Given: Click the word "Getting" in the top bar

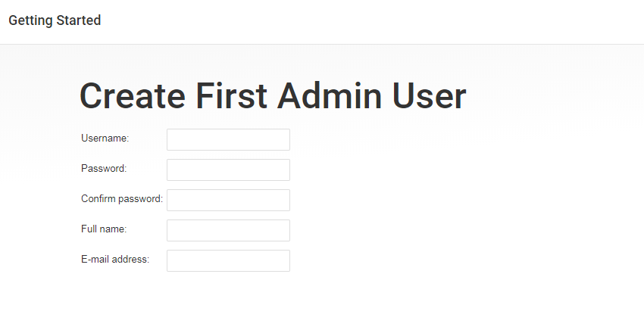Looking at the screenshot, I should (x=31, y=21).
